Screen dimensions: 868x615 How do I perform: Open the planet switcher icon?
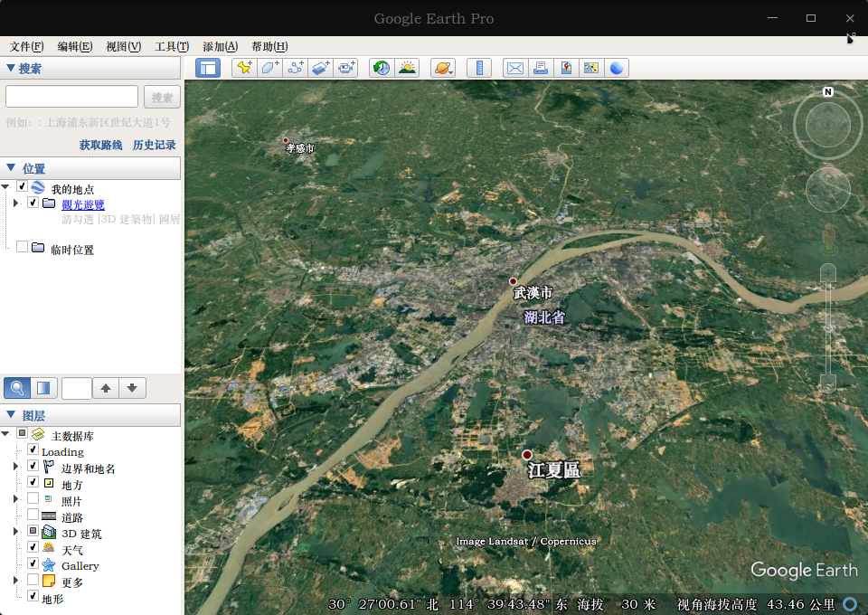click(443, 68)
